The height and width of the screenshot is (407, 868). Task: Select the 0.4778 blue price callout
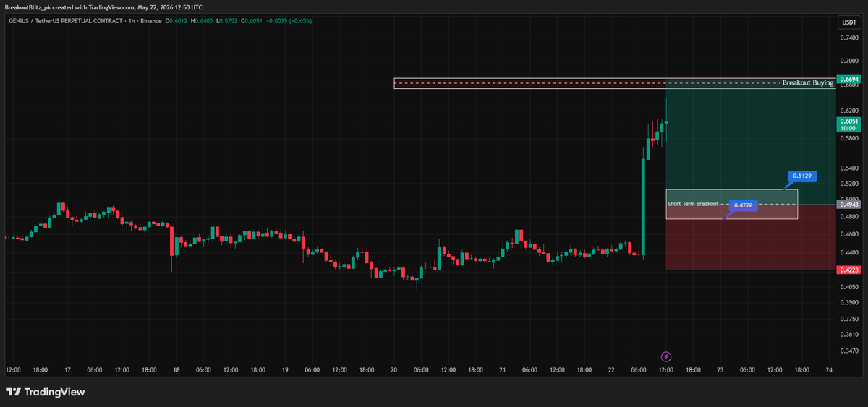point(743,205)
